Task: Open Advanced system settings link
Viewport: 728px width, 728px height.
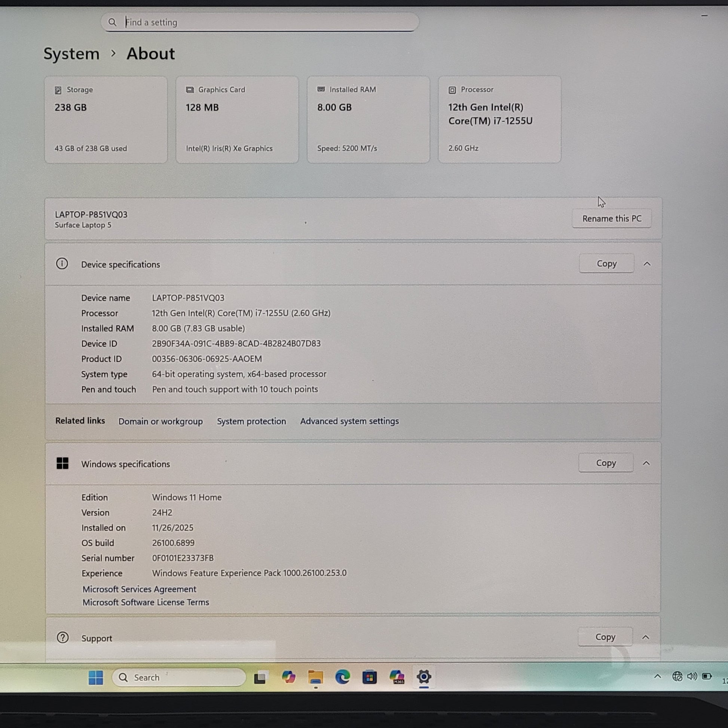Action: (x=349, y=421)
